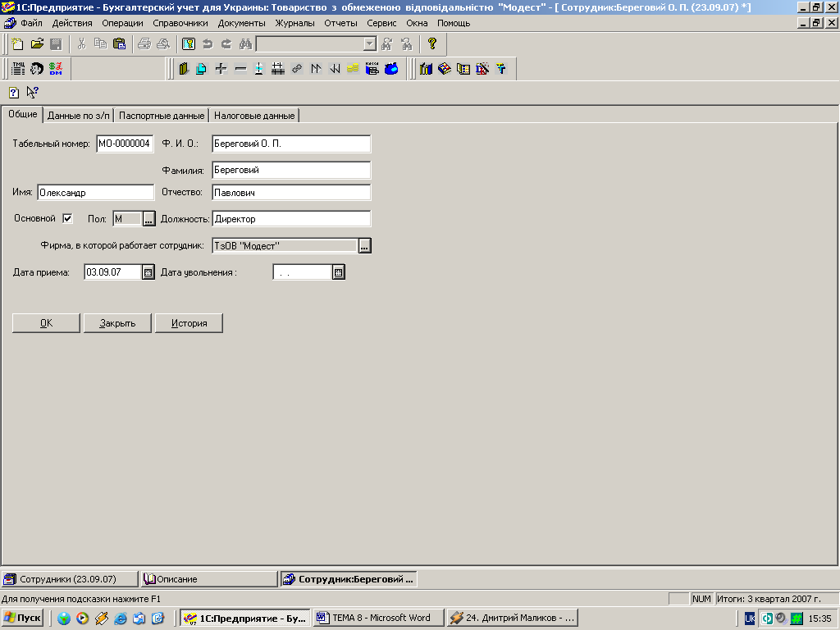Screen dimensions: 840x630
Task: Click the Имя field containing Олександр
Action: (x=95, y=193)
